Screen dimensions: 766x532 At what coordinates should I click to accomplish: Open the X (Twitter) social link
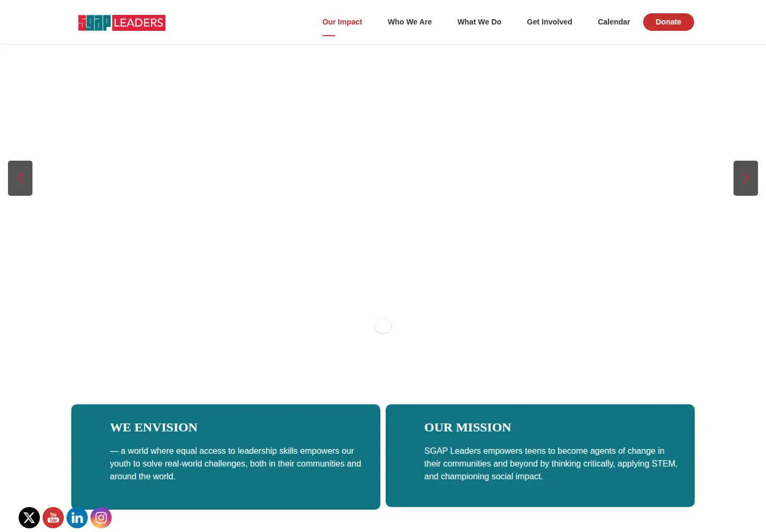(29, 518)
